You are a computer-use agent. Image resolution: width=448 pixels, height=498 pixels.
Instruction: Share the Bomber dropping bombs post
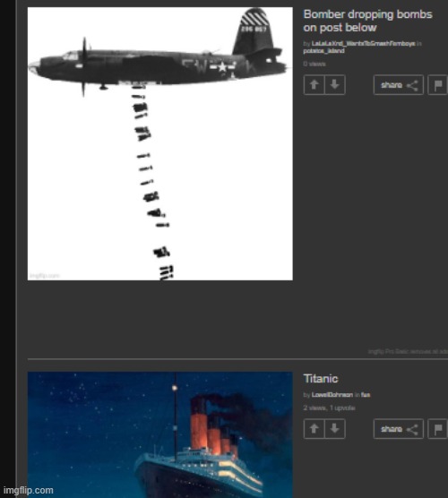[399, 85]
